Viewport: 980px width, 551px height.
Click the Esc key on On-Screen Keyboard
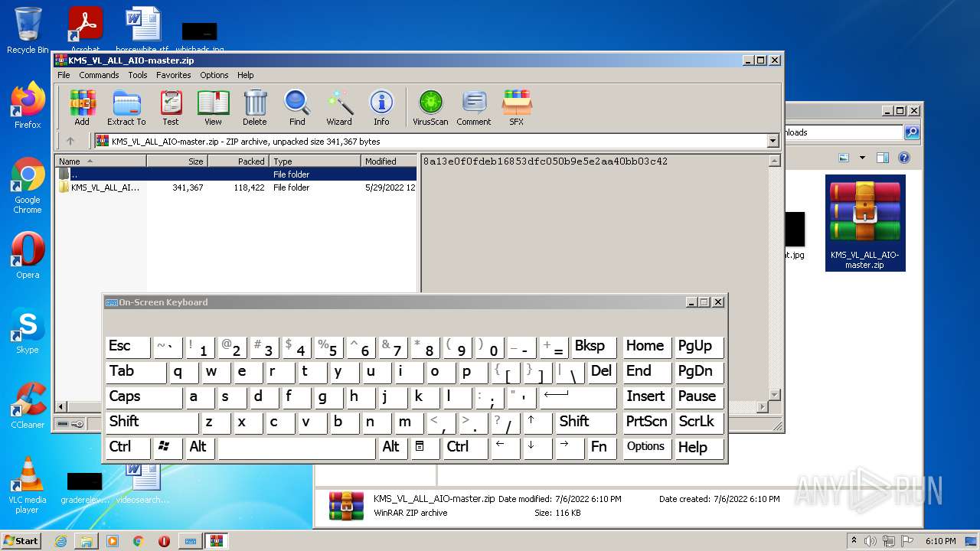[x=128, y=347]
